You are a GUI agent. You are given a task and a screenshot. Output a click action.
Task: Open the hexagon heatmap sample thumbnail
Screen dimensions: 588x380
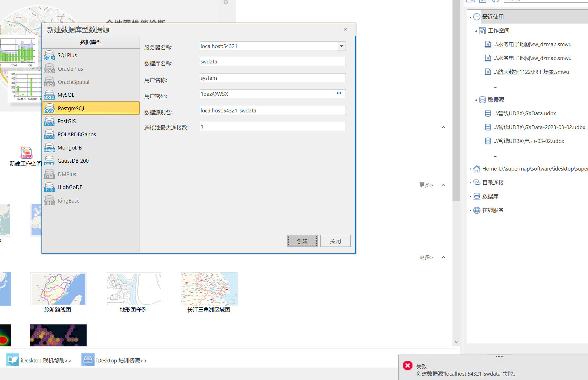[x=58, y=335]
